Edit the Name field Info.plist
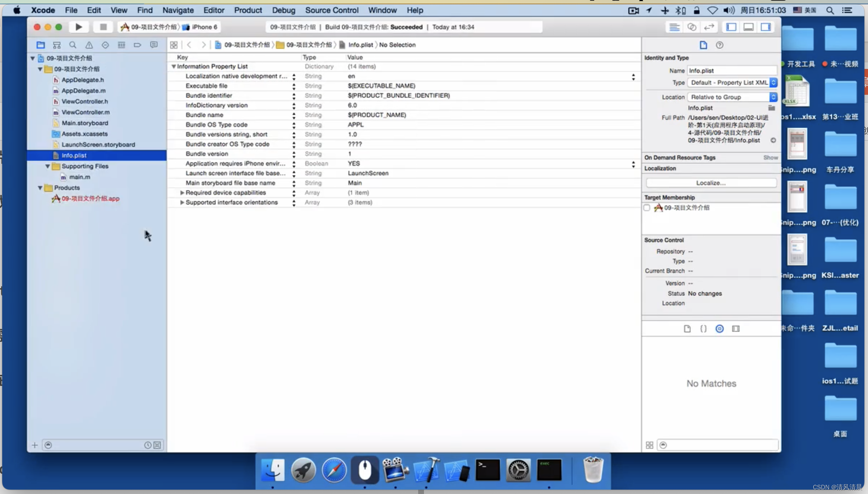868x494 pixels. 733,71
